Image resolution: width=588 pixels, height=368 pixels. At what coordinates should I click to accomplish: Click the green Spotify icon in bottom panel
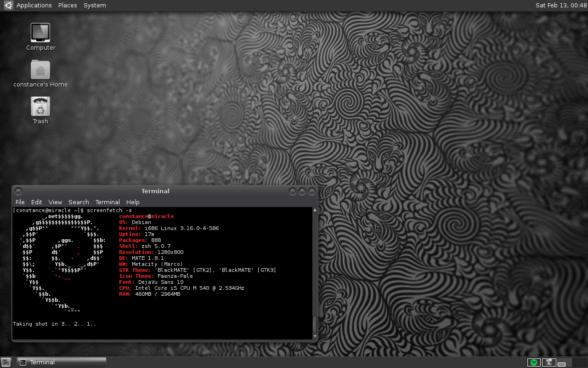click(x=534, y=362)
